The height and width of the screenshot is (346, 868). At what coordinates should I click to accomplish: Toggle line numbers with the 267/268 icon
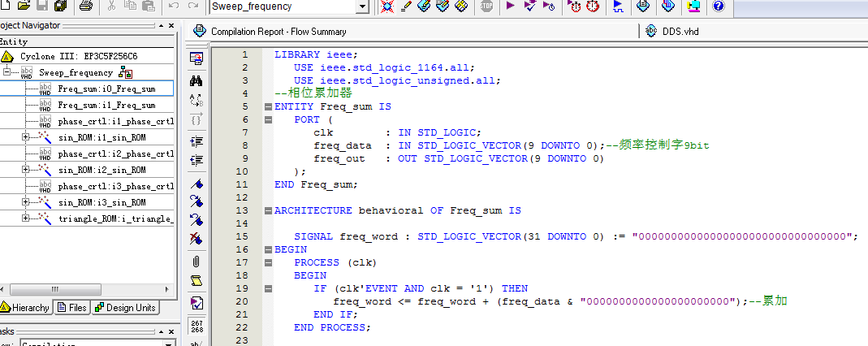(196, 326)
